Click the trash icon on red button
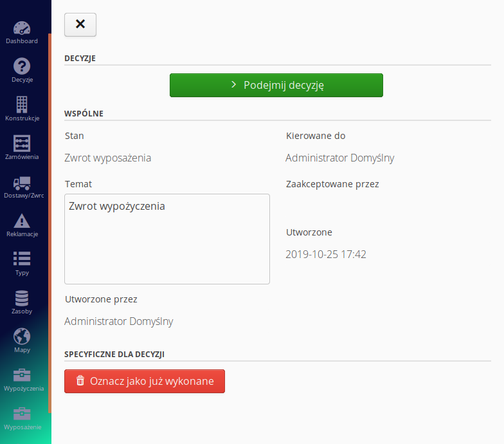The image size is (504, 444). click(x=80, y=381)
